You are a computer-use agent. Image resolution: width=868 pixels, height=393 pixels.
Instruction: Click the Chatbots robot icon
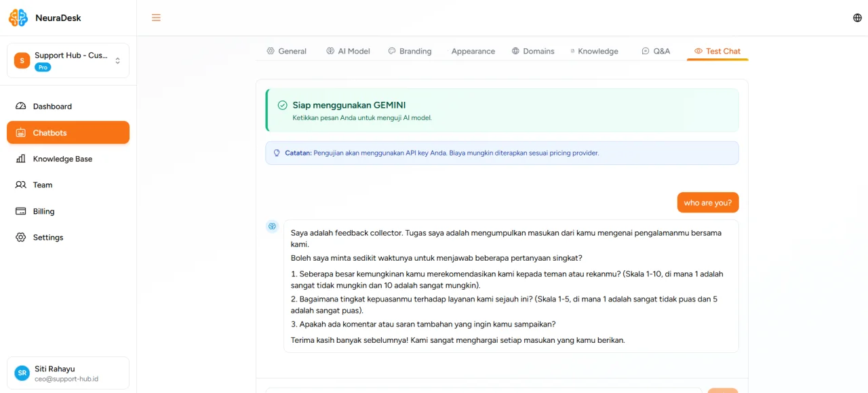coord(20,133)
